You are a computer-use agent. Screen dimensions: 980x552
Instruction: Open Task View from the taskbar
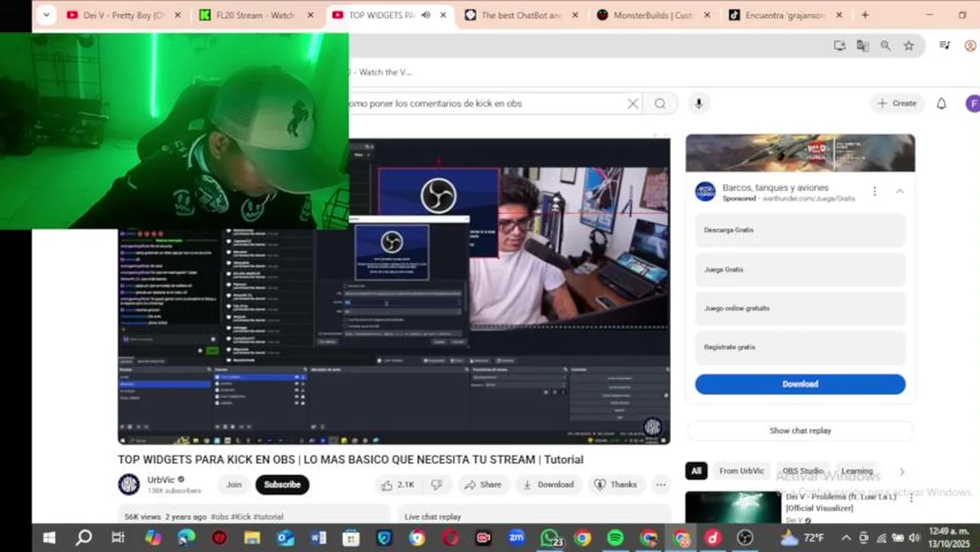117,538
